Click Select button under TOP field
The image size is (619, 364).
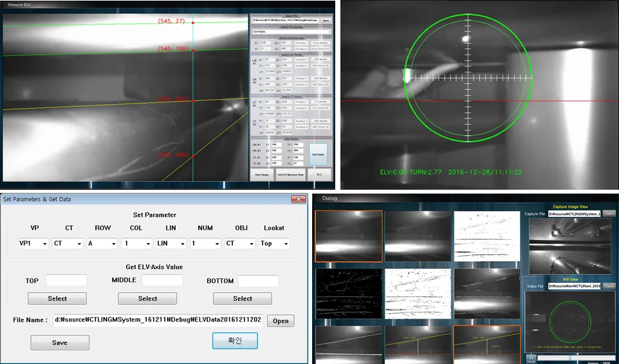tap(57, 298)
